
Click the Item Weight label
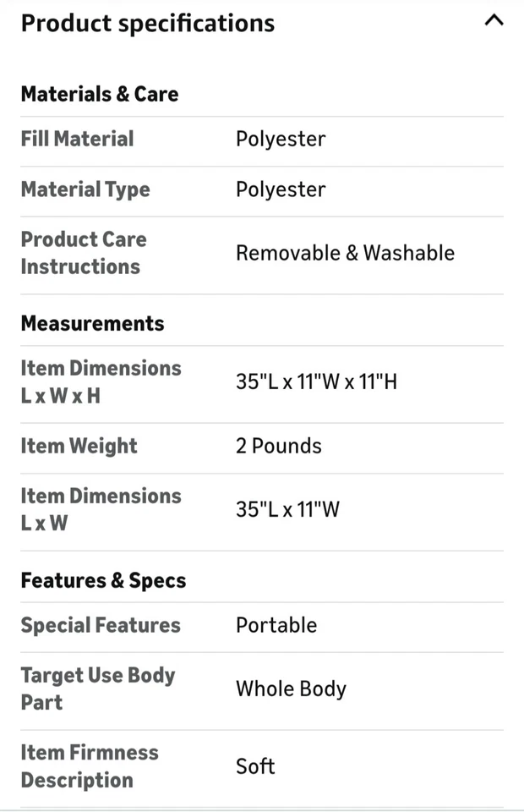pyautogui.click(x=79, y=446)
